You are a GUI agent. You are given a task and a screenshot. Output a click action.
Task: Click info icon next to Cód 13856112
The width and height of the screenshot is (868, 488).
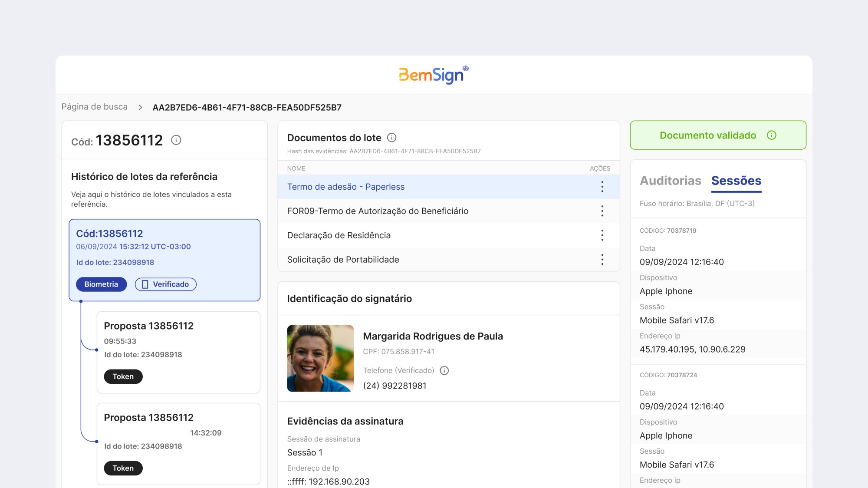pos(176,140)
